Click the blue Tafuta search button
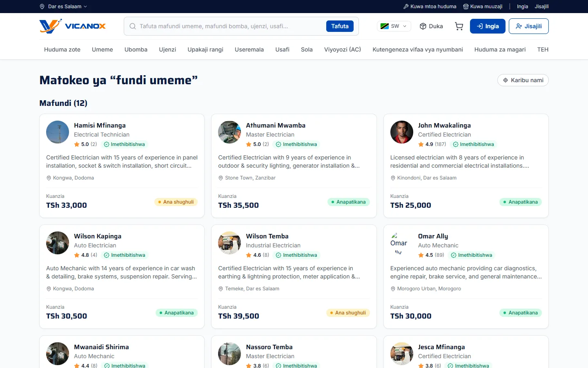The width and height of the screenshot is (588, 368). (340, 26)
